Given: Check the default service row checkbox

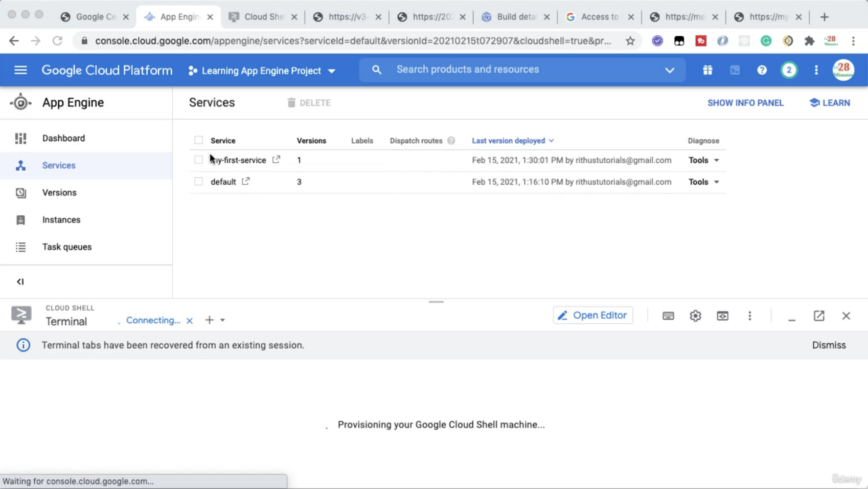Looking at the screenshot, I should pos(198,182).
